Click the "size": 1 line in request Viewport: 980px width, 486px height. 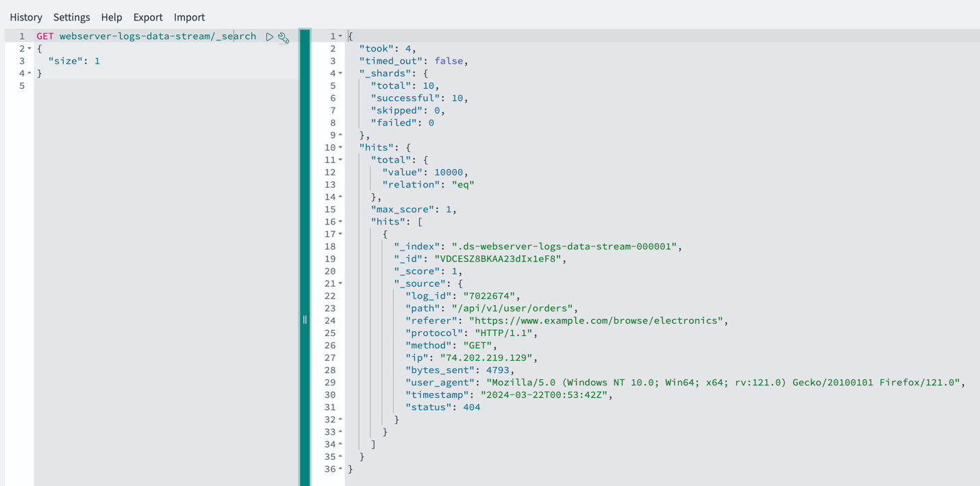pos(74,61)
